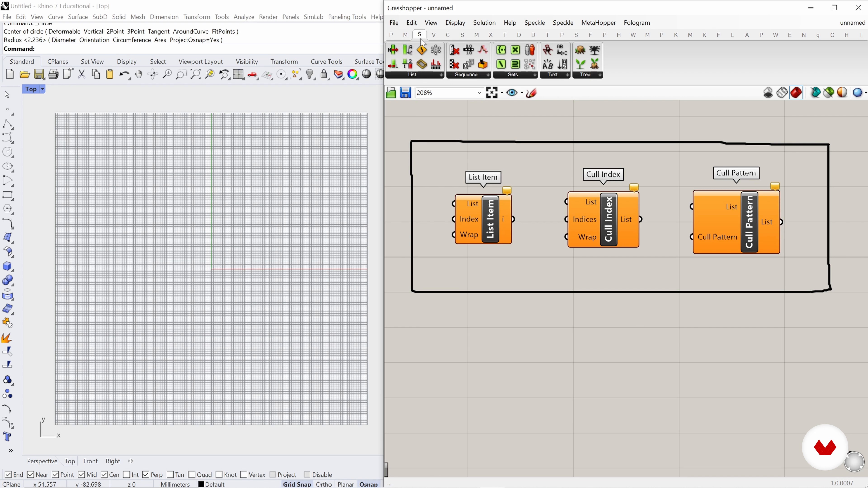Pick the Sort Text icon in Text panel
868x488 pixels.
tap(562, 64)
